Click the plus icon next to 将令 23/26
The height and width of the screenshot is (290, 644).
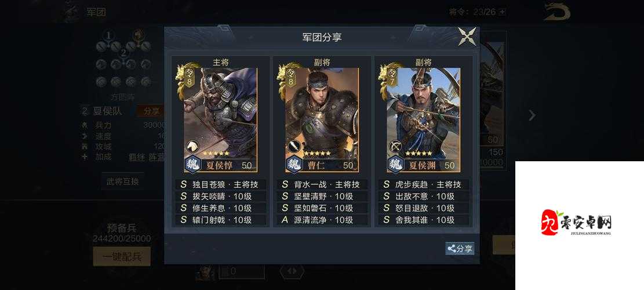(503, 12)
